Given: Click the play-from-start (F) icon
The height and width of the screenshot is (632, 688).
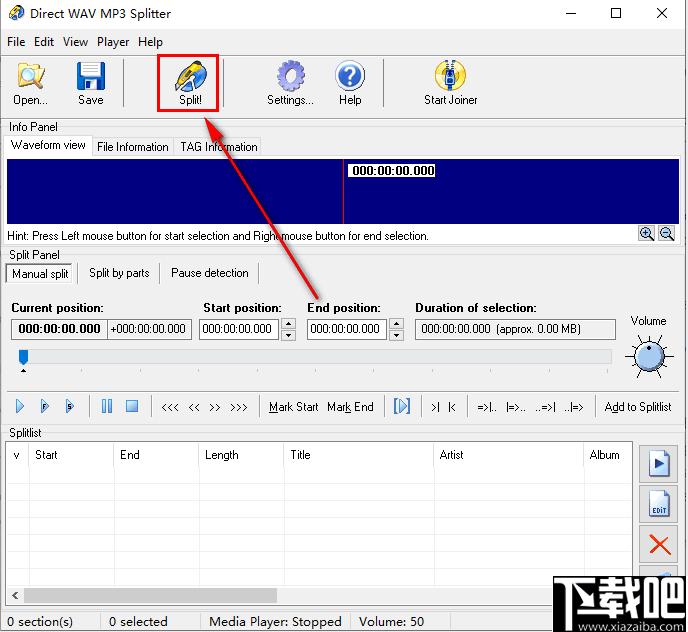Looking at the screenshot, I should click(x=45, y=406).
